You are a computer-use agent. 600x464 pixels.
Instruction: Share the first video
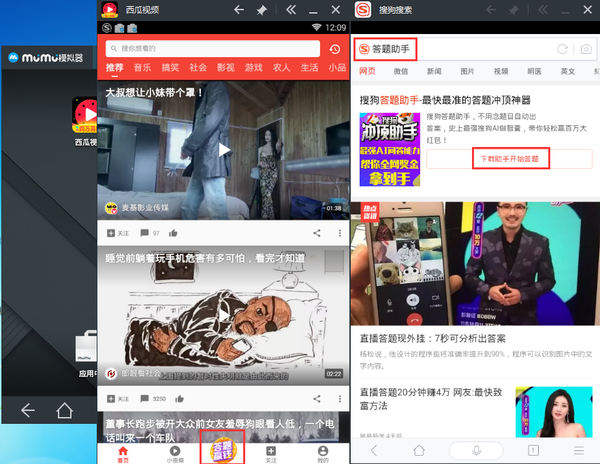pos(316,232)
